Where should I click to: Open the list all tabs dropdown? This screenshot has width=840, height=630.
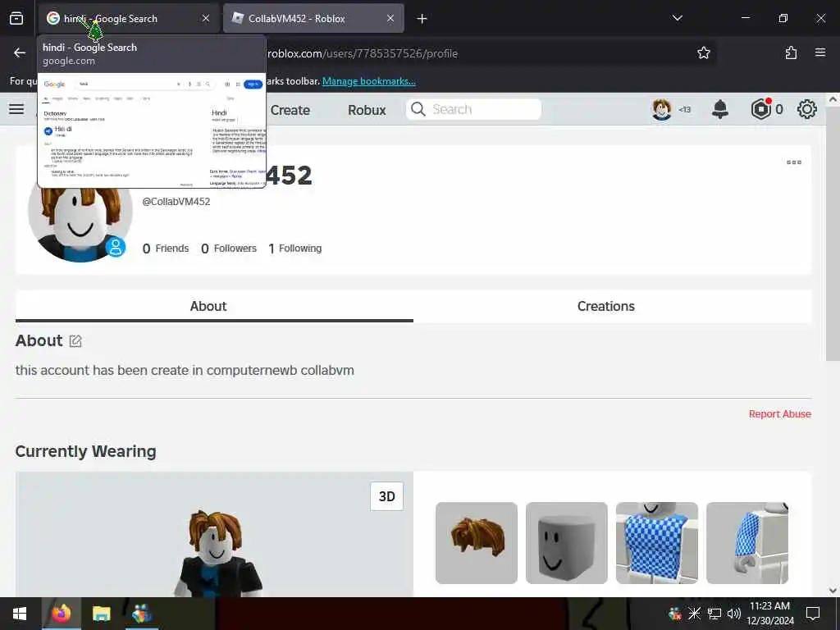[x=677, y=18]
